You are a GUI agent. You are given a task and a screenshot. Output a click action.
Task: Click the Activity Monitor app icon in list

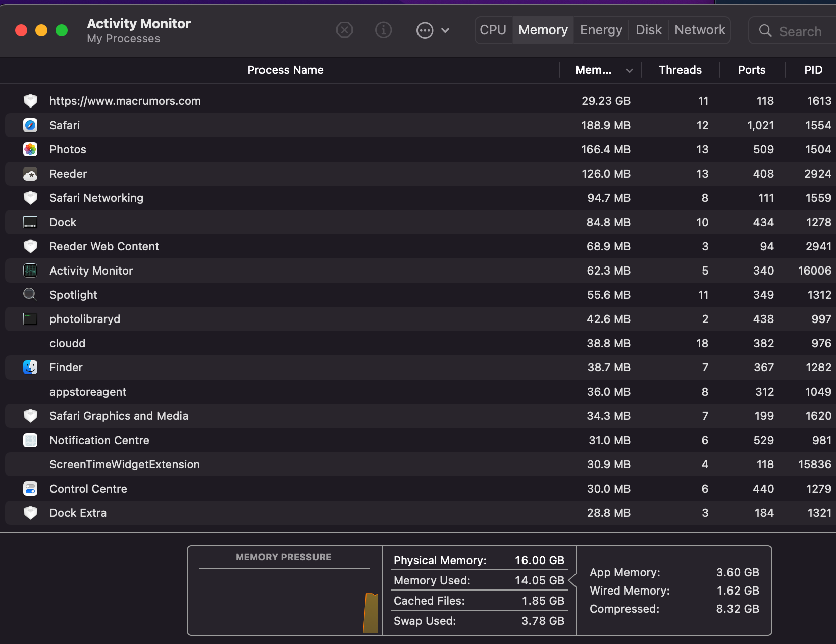pyautogui.click(x=30, y=271)
